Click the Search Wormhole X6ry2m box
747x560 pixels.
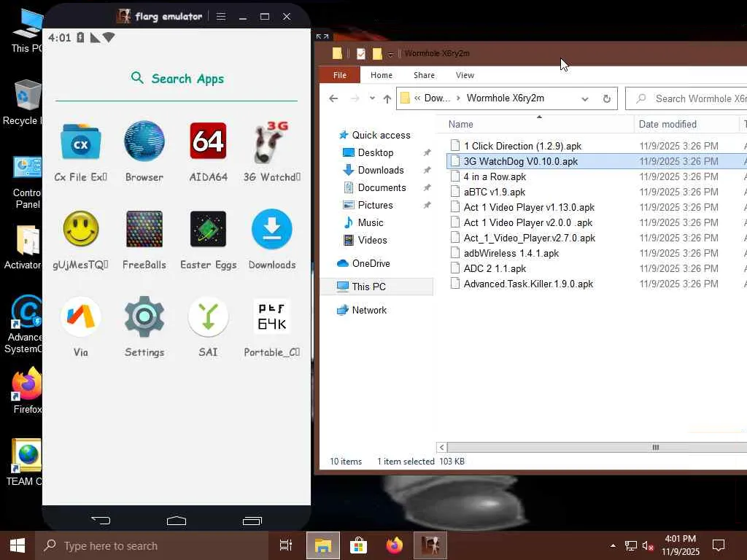(687, 98)
